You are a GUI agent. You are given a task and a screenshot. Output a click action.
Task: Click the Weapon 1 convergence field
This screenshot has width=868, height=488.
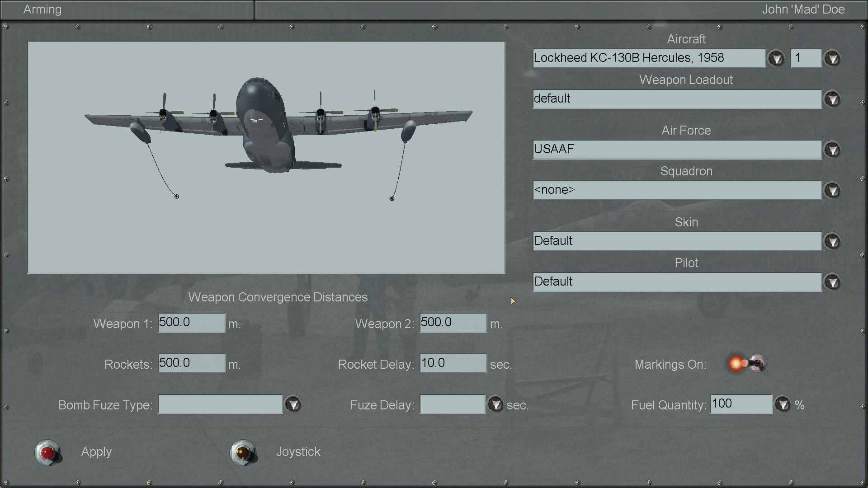tap(191, 323)
